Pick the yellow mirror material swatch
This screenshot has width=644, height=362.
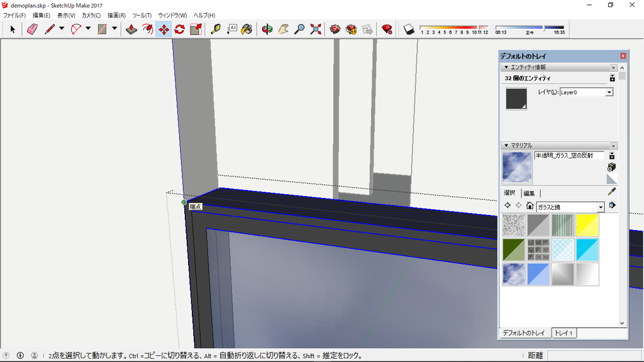(x=587, y=226)
